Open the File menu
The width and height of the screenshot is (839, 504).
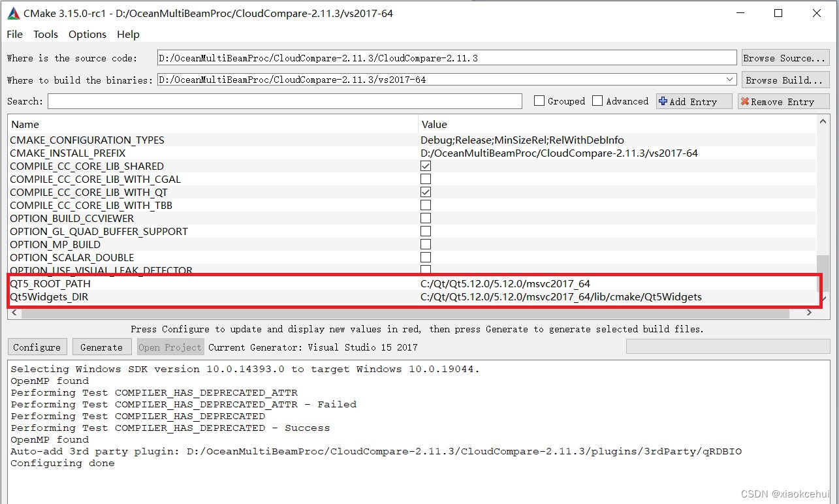tap(14, 35)
